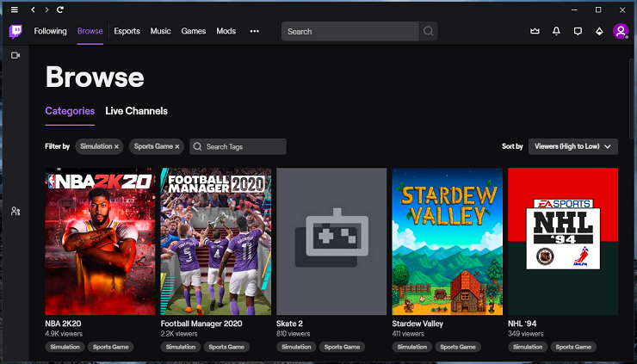
Task: Click the Twitch logo home icon
Action: (15, 31)
